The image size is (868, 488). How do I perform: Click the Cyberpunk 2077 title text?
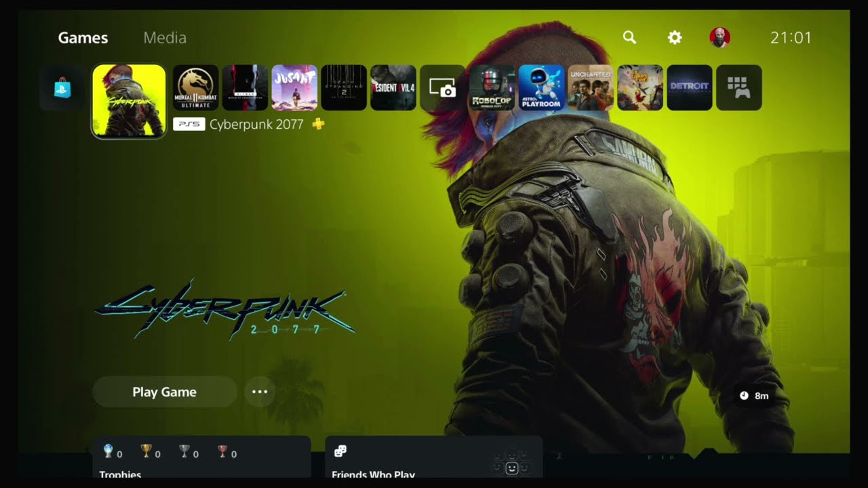[256, 124]
